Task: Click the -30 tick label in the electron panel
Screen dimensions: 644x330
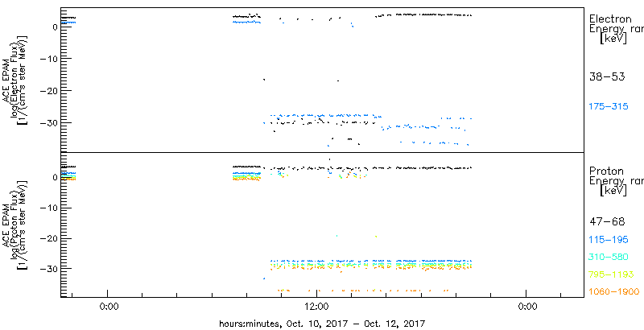Action: point(47,122)
